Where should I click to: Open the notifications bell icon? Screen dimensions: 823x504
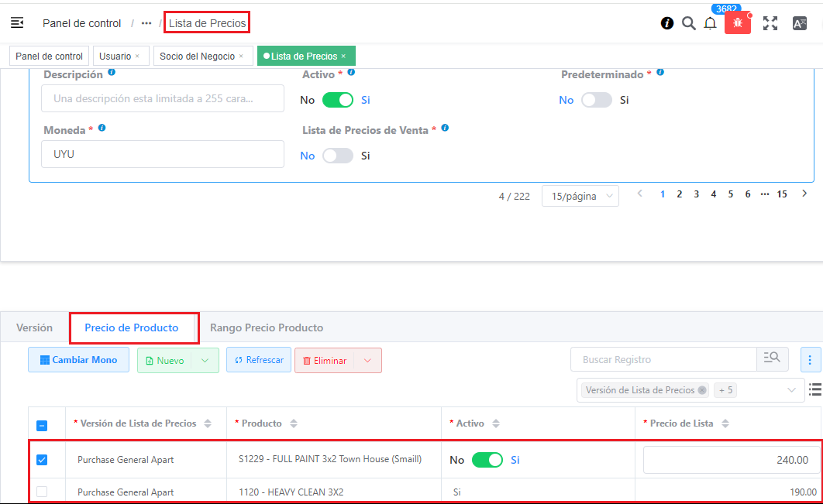click(x=710, y=23)
